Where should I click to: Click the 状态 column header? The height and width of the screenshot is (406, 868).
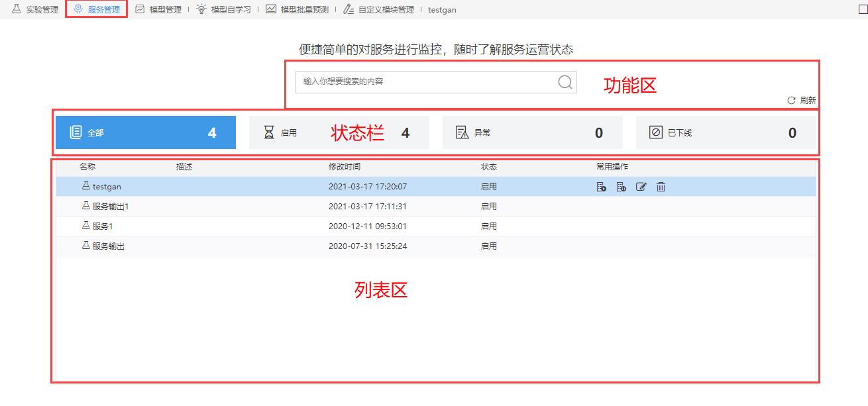[489, 167]
